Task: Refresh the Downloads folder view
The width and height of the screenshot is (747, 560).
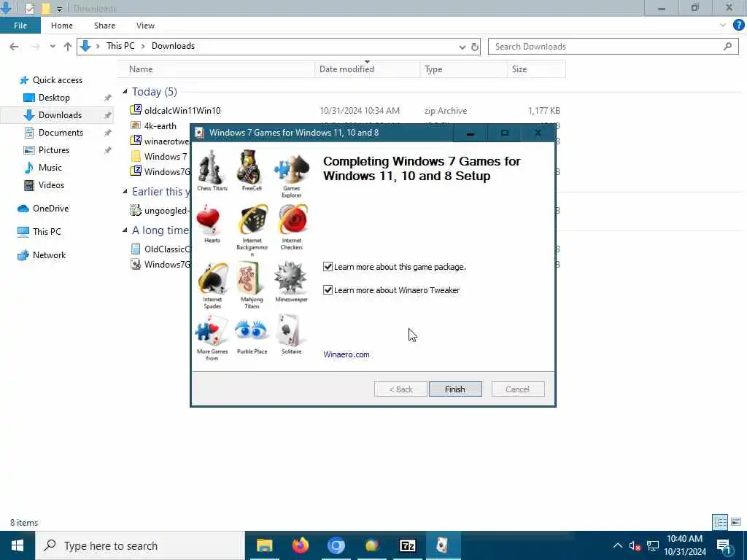Action: 474,47
